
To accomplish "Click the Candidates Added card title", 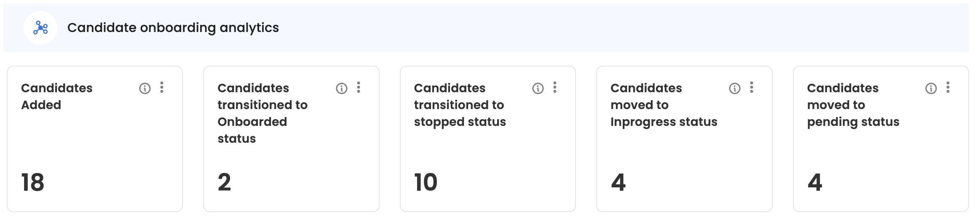I will [57, 96].
